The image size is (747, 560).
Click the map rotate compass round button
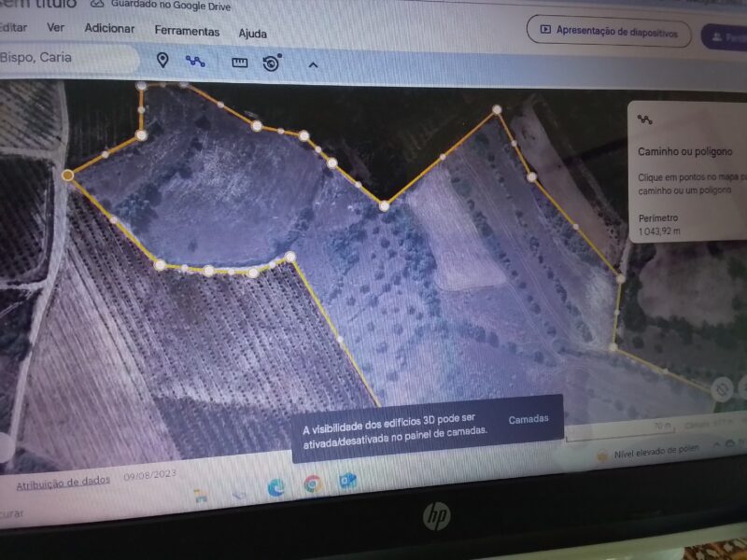pyautogui.click(x=722, y=389)
